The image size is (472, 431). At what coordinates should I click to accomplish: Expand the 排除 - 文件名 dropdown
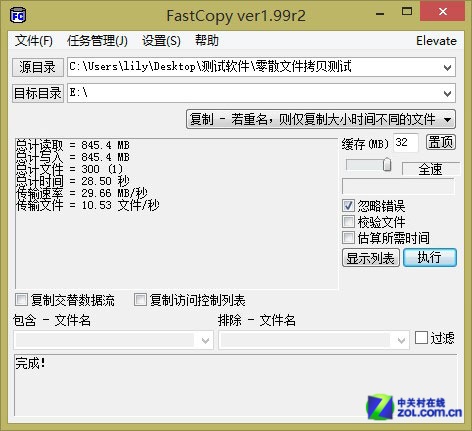[x=401, y=340]
